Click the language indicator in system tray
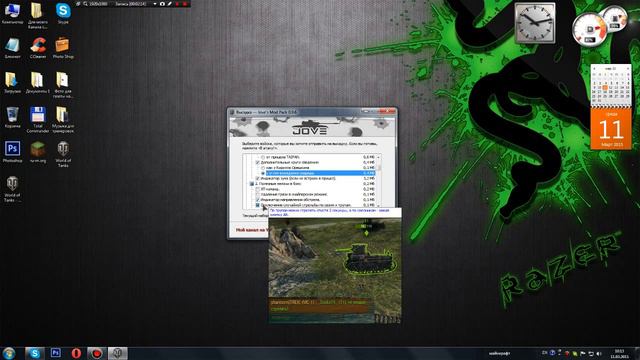The image size is (640, 360). 544,353
